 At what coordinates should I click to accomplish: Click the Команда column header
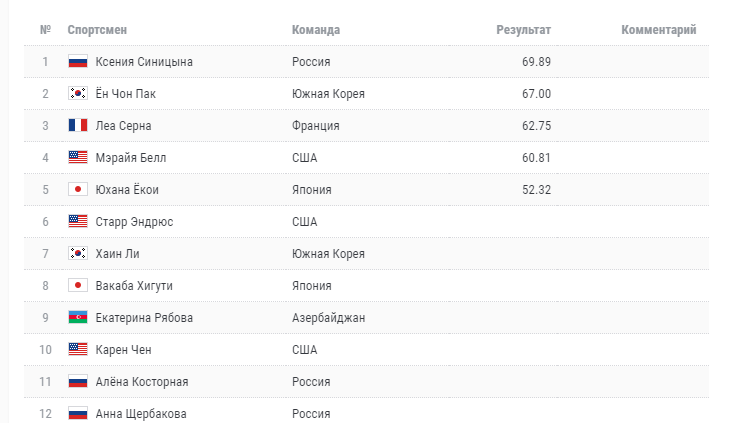[x=316, y=30]
